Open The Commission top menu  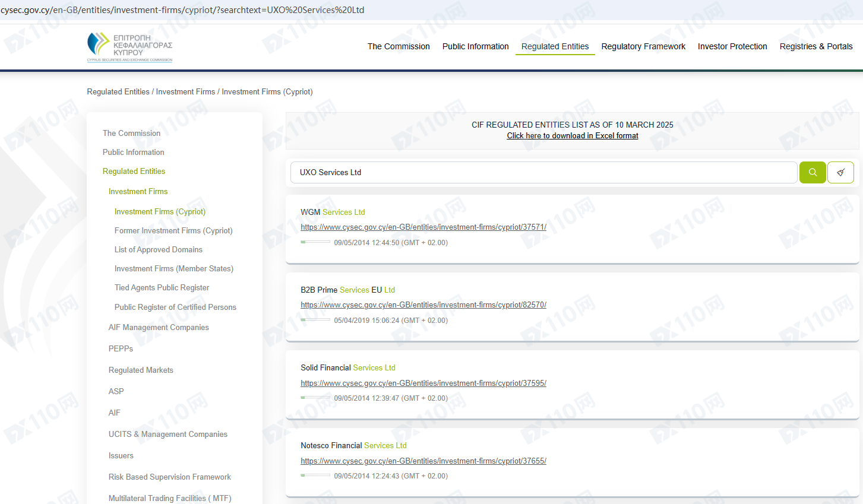tap(398, 46)
